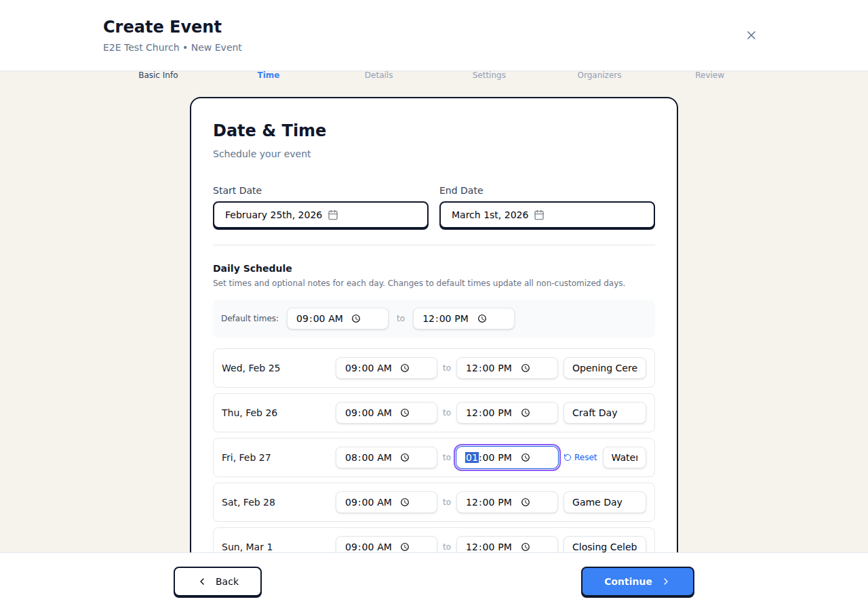Open the clock picker for Sun Mar 1 end
Screen dimensions: 868x610
point(526,547)
